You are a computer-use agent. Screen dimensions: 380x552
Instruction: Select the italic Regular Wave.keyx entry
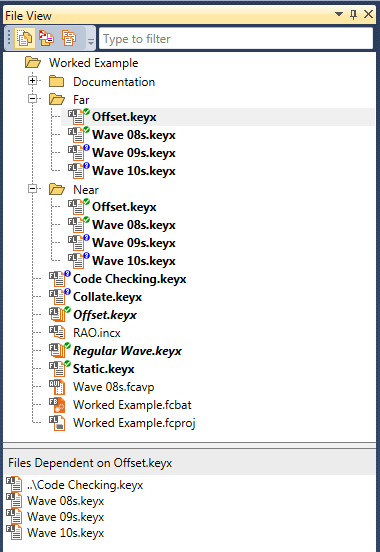[127, 351]
